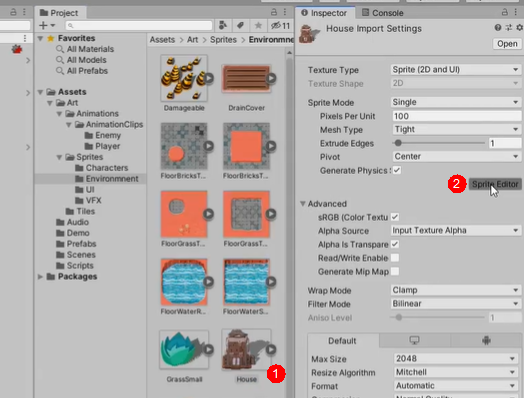This screenshot has width=524, height=398.
Task: Click the Project panel plus create button
Action: (46, 25)
